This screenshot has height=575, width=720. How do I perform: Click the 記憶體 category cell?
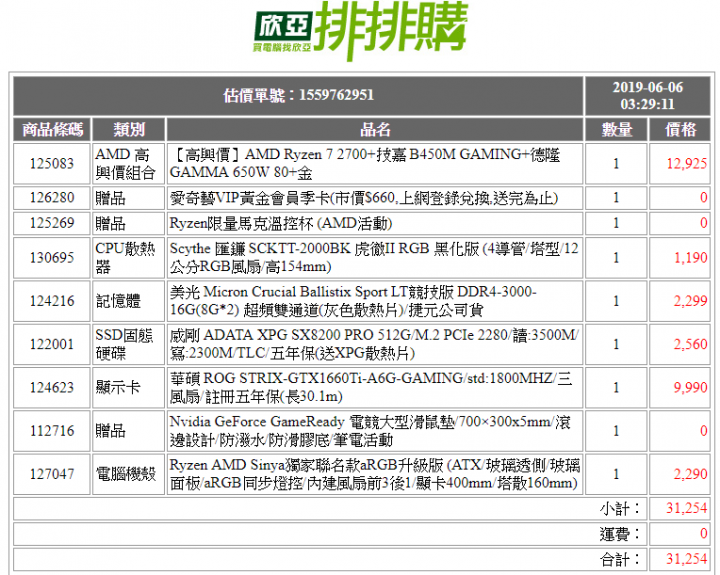point(129,301)
